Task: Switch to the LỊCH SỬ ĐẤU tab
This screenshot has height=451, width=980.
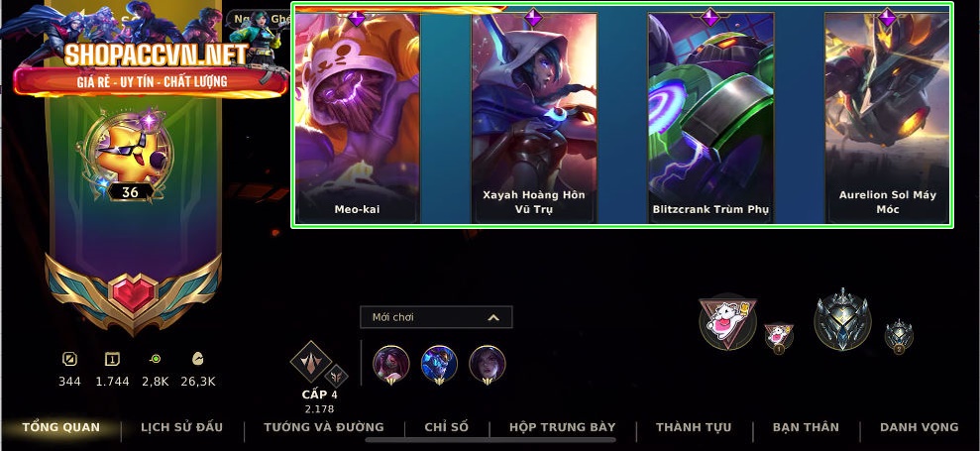Action: (182, 427)
